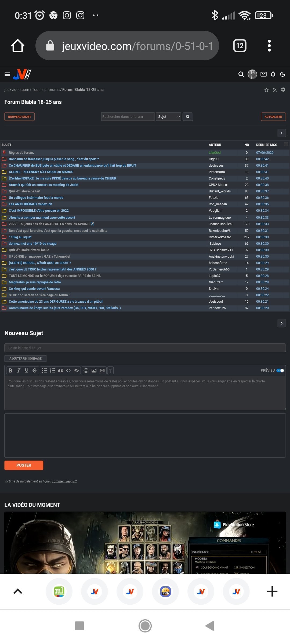Insert a numbered list
Viewport: 290px width, 644px height.
pos(53,371)
